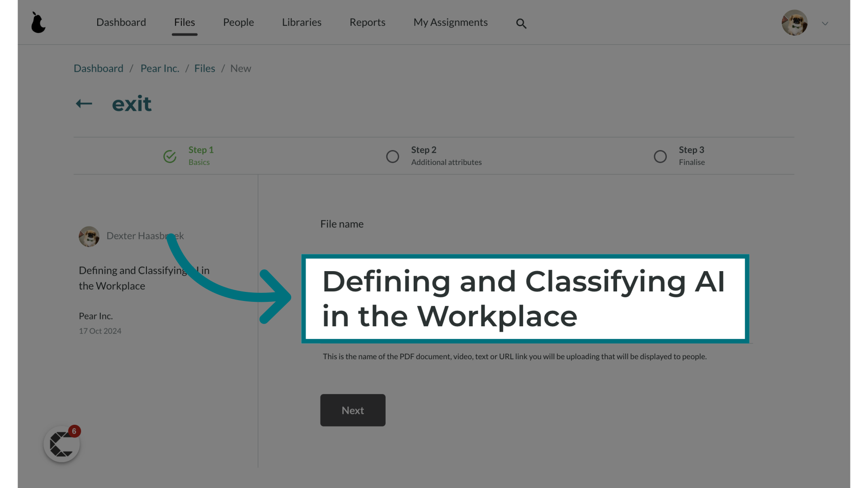Click the Dashboard breadcrumb link
The image size is (868, 488).
(98, 68)
